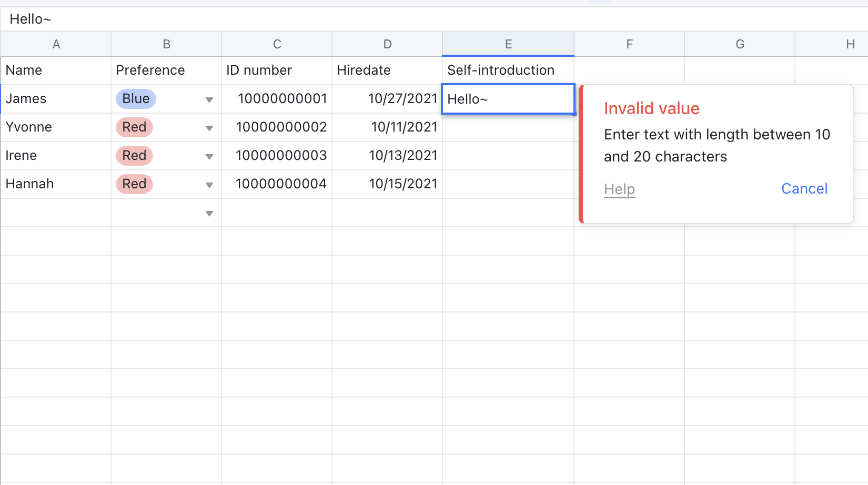Select the column A header
This screenshot has height=485, width=868.
[x=56, y=44]
